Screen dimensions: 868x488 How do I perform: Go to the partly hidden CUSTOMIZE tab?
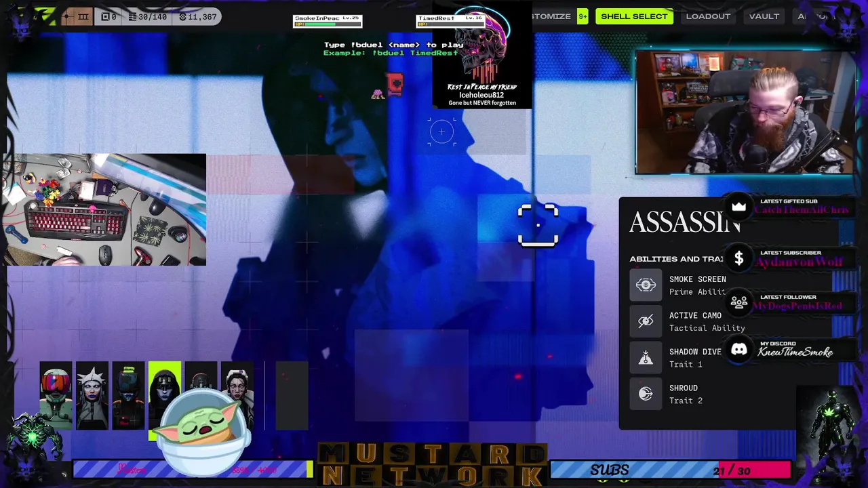pyautogui.click(x=551, y=16)
